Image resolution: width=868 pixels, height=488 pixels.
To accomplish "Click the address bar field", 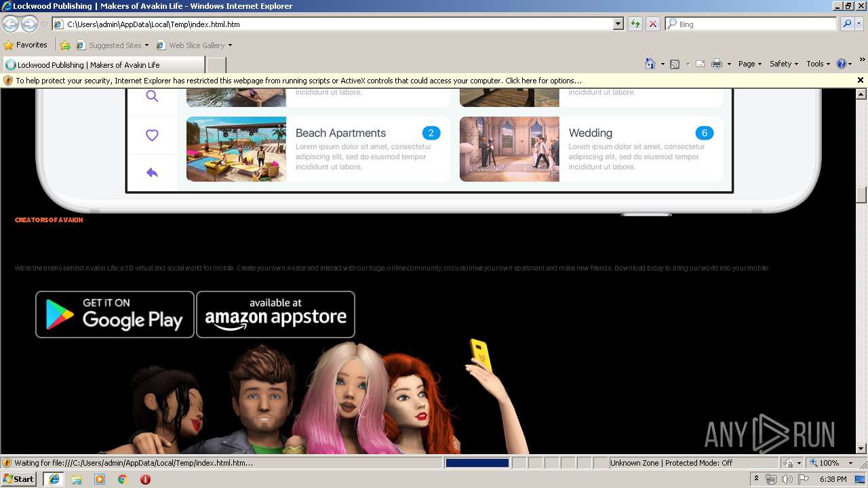I will pyautogui.click(x=332, y=24).
